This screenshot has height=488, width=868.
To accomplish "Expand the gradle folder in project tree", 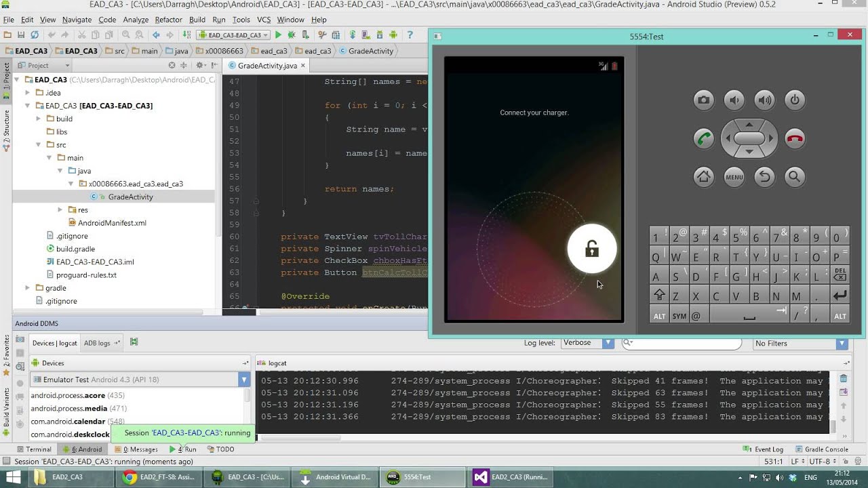I will tap(28, 288).
